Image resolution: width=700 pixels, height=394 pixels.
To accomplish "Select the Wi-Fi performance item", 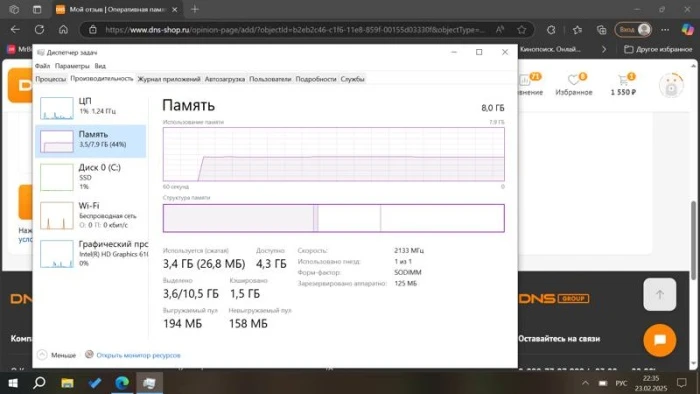I will [x=91, y=215].
